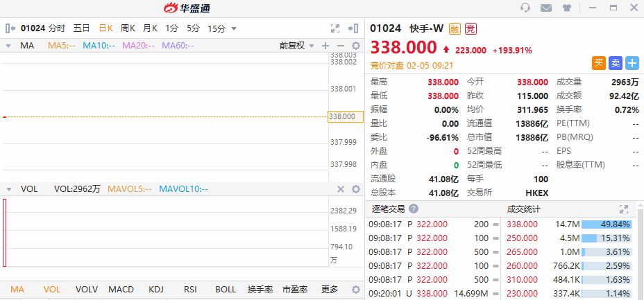Click the MA60 label
644x300 pixels.
pyautogui.click(x=178, y=46)
